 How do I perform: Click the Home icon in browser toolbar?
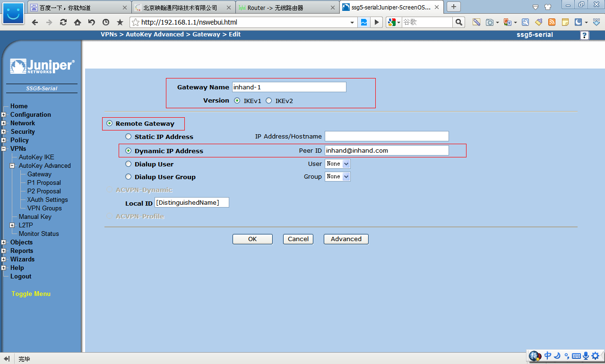[x=78, y=22]
